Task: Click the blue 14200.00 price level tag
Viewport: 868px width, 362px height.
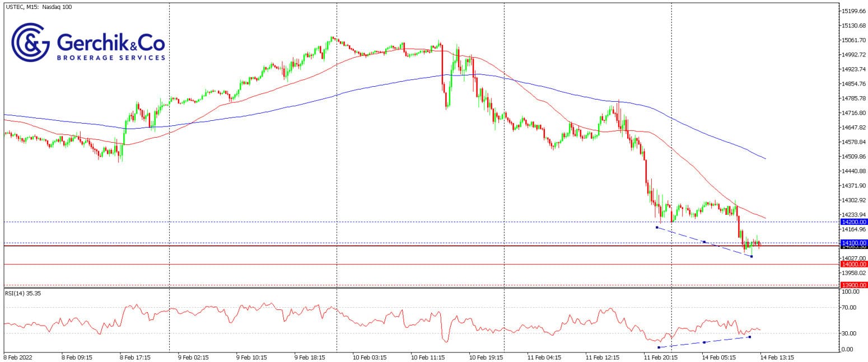Action: coord(853,222)
